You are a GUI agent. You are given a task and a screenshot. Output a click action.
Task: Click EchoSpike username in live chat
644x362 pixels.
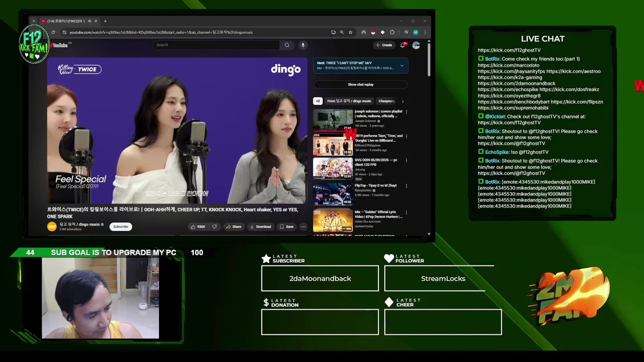[x=497, y=152]
